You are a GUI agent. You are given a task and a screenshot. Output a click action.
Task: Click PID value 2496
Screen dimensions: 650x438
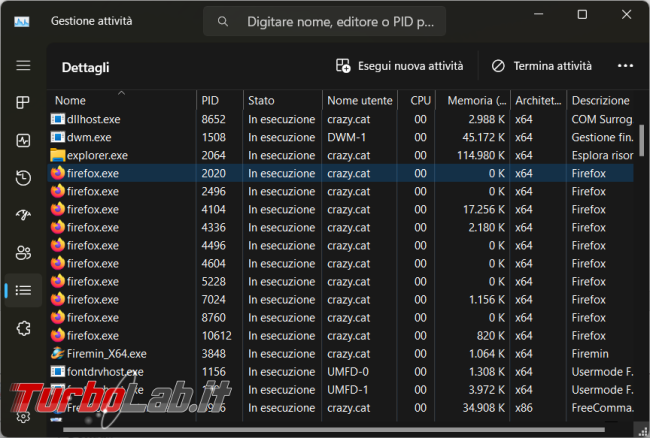coord(213,191)
